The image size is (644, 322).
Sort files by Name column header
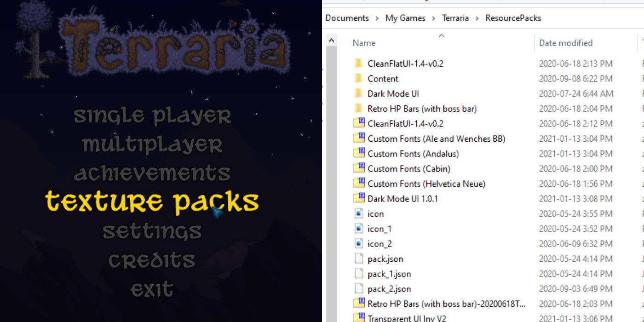[364, 43]
